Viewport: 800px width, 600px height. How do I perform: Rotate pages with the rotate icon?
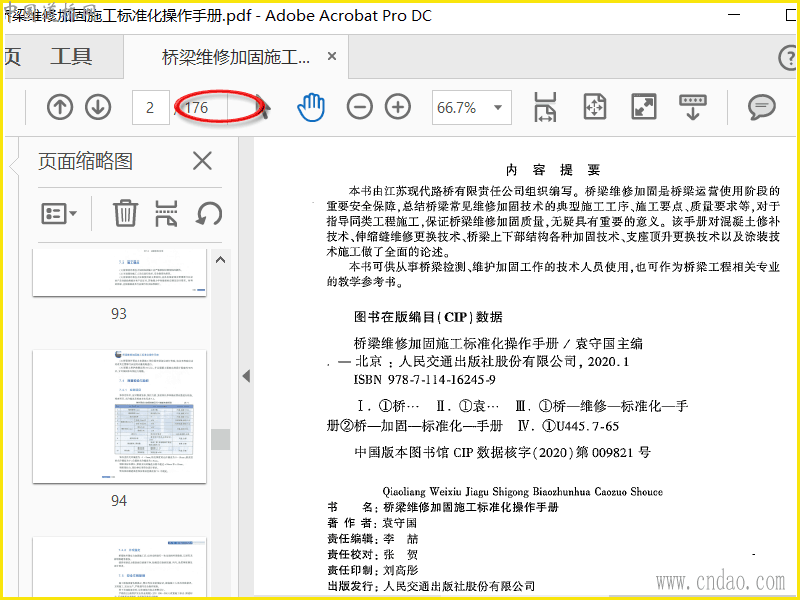pos(209,213)
